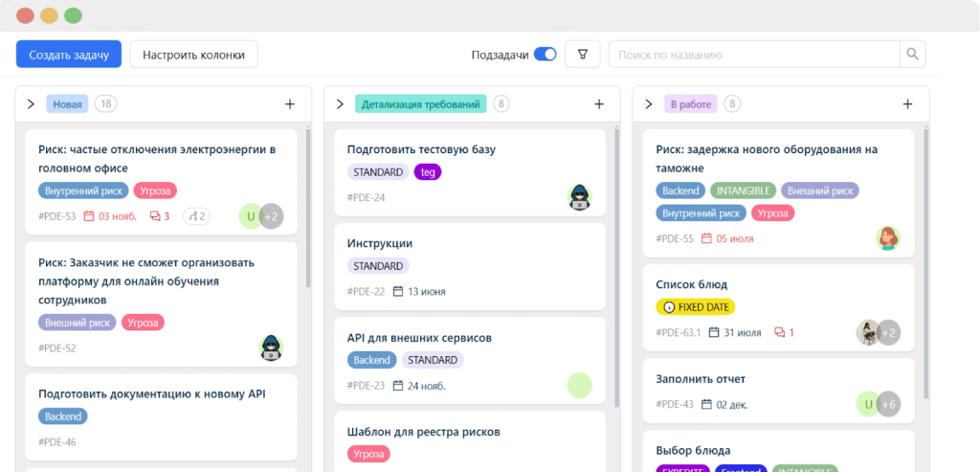Click plus icon in Детализация требований column

point(599,104)
